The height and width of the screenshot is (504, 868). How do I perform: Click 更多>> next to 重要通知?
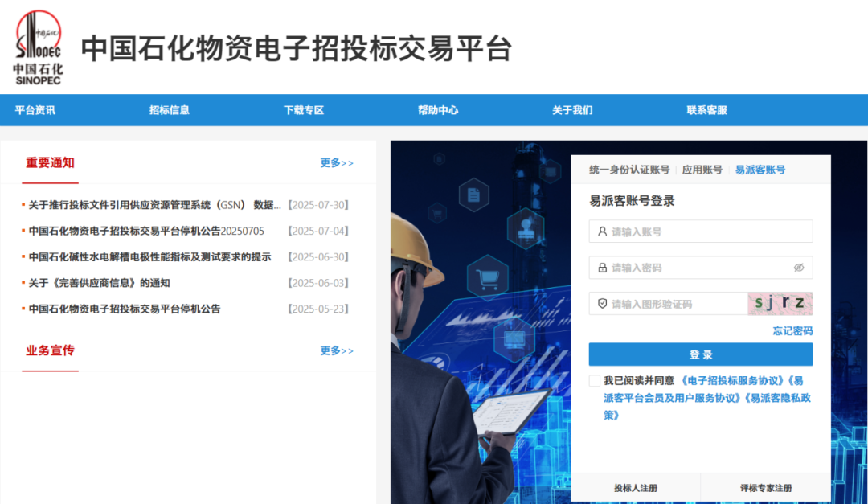point(337,163)
